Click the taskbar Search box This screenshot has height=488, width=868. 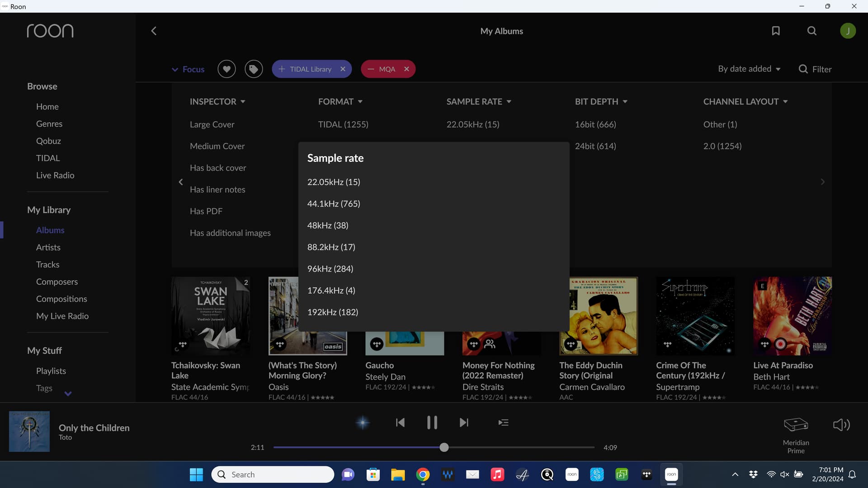273,474
